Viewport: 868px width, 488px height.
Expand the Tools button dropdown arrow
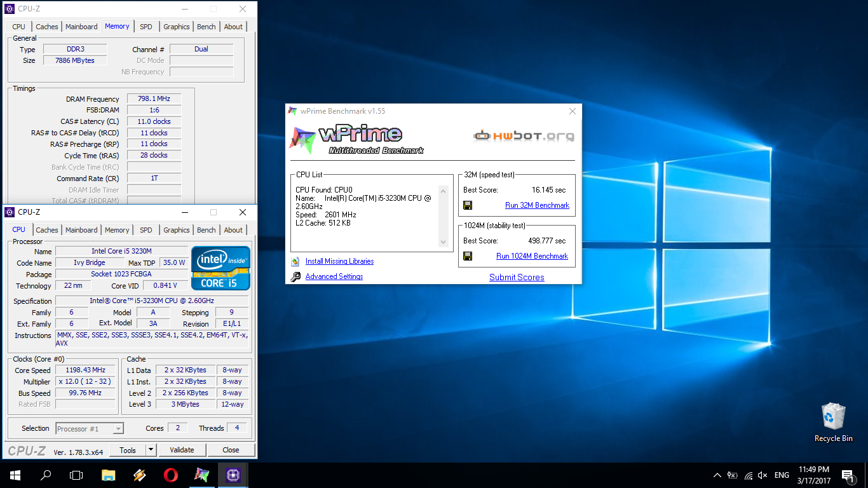pos(151,450)
